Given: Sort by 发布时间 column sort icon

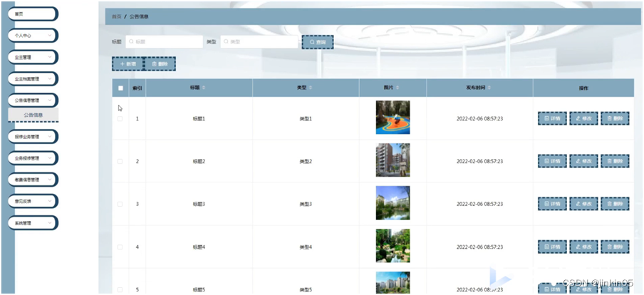Looking at the screenshot, I should [491, 88].
